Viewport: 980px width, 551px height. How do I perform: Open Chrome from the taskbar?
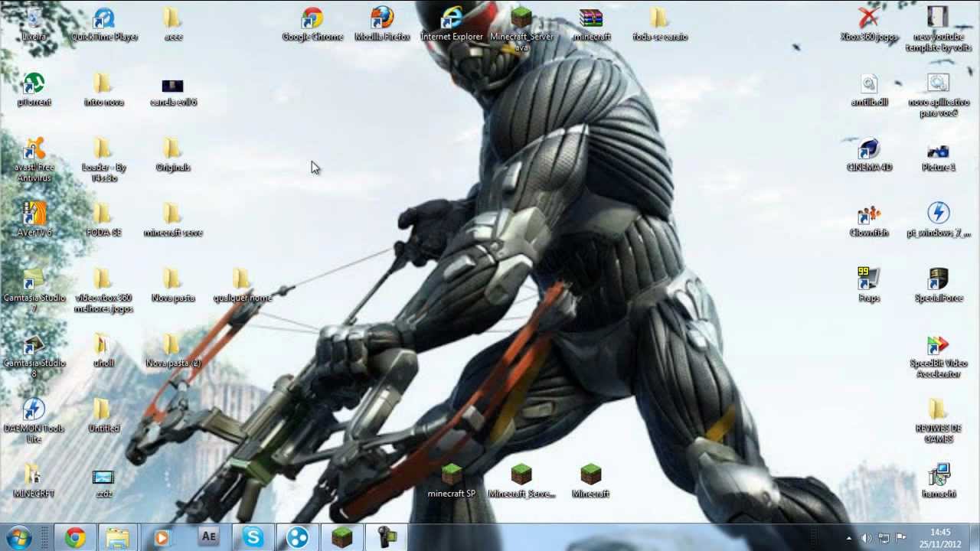(x=75, y=537)
